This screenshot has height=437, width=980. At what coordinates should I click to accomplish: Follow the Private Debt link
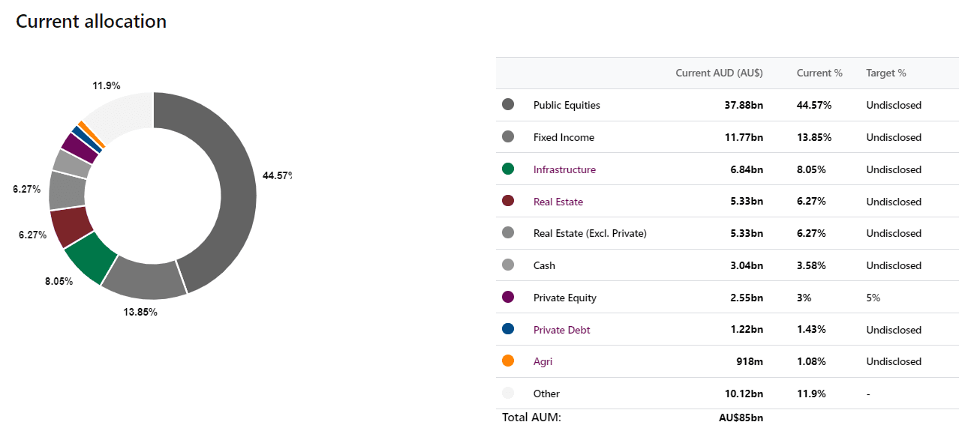coord(562,330)
